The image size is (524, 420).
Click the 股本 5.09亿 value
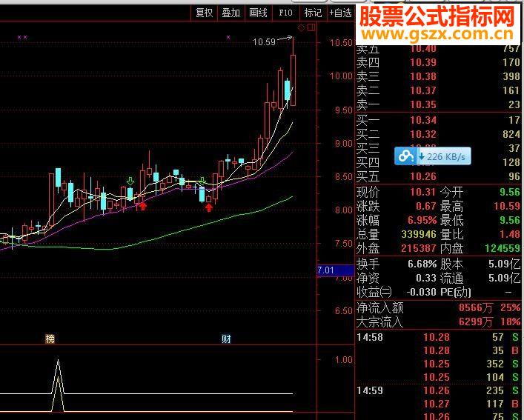click(x=504, y=264)
